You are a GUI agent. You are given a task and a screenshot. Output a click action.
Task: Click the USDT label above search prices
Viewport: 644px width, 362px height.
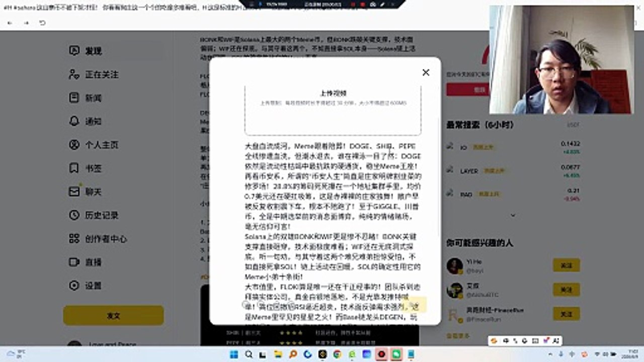[573, 125]
